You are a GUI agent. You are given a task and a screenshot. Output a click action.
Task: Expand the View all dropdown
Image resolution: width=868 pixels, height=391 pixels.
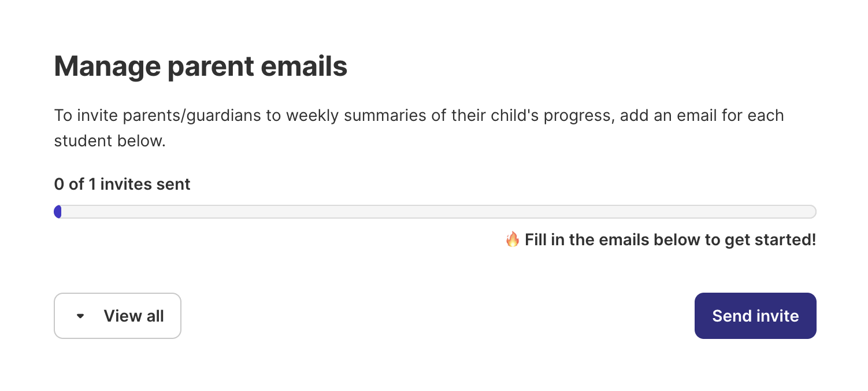(x=117, y=316)
